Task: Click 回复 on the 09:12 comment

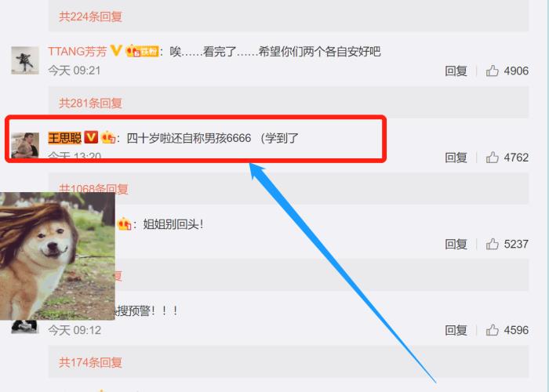Action: coord(456,330)
